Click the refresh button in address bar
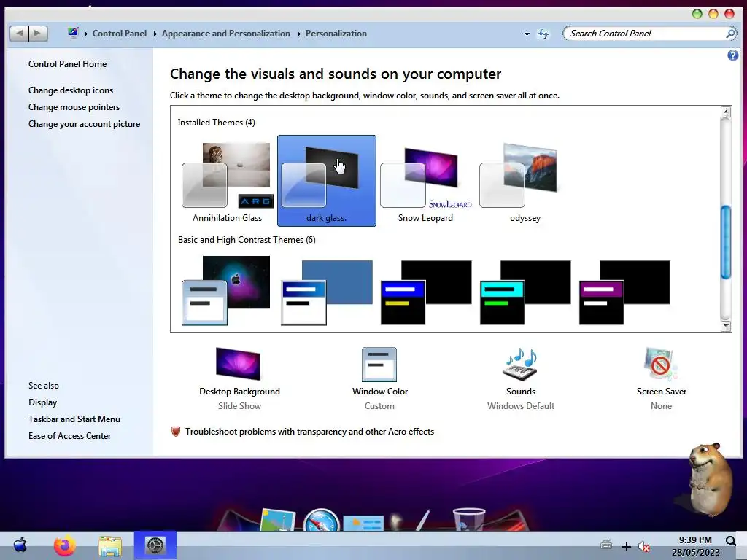Screen dimensions: 747x560 click(x=543, y=34)
